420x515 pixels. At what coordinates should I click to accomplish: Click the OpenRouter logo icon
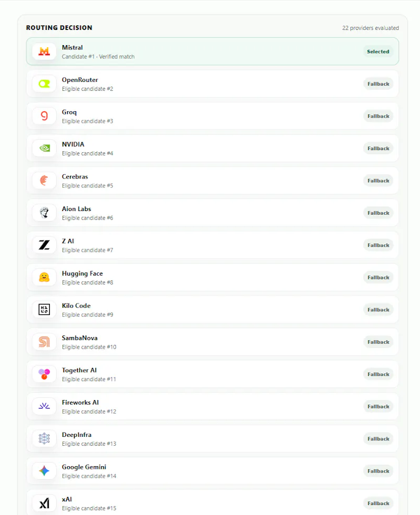point(44,84)
